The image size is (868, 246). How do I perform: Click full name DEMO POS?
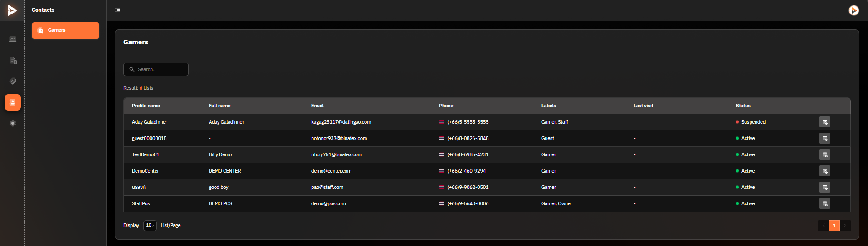coord(220,203)
